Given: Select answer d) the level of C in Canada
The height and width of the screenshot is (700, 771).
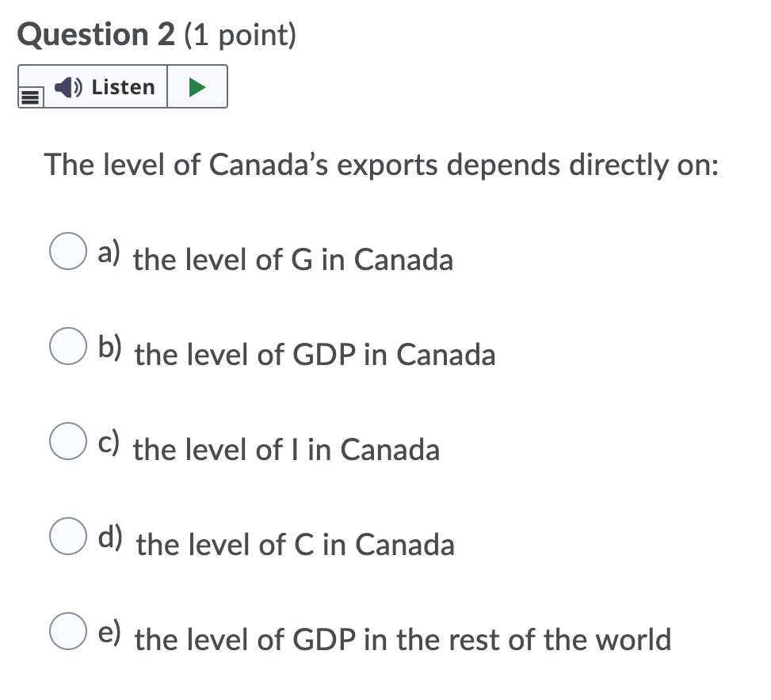Looking at the screenshot, I should (x=68, y=536).
